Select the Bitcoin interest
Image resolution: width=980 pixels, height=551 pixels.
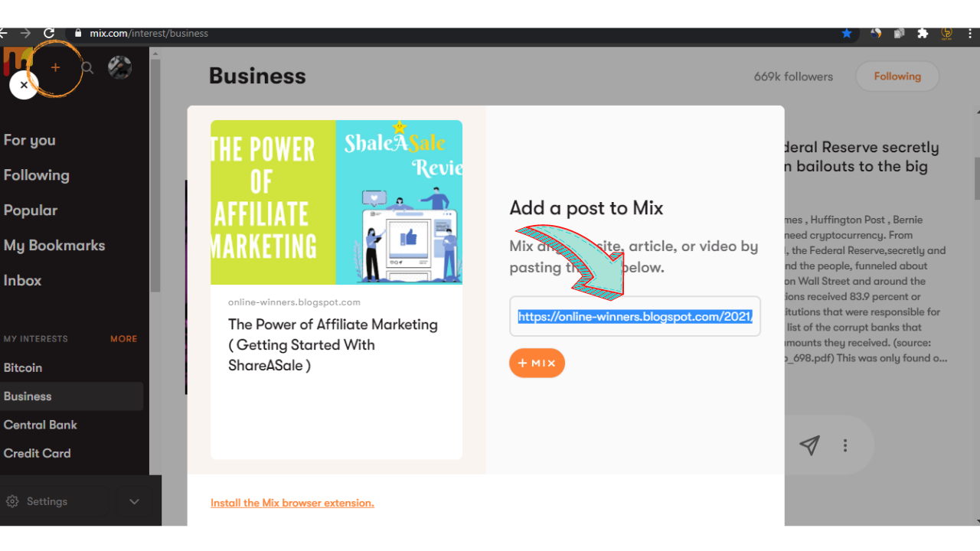point(23,367)
